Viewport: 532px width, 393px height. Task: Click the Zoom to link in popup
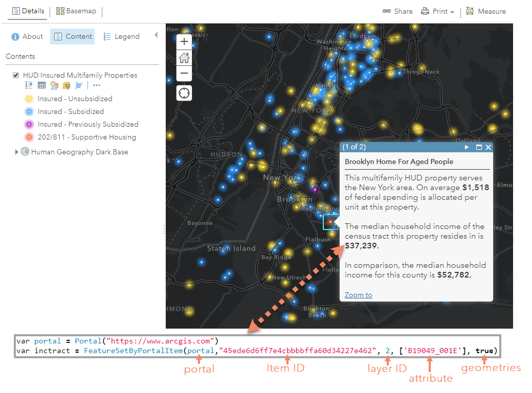(x=358, y=295)
